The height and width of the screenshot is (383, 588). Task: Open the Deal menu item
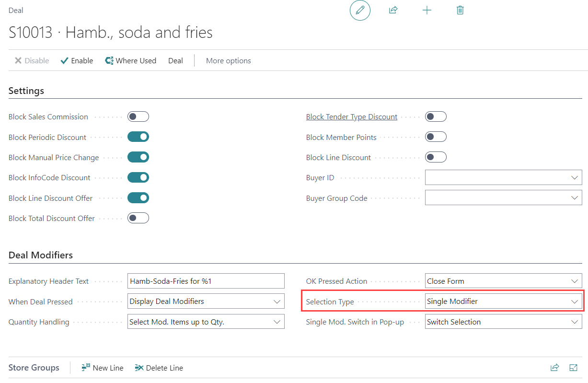[175, 60]
